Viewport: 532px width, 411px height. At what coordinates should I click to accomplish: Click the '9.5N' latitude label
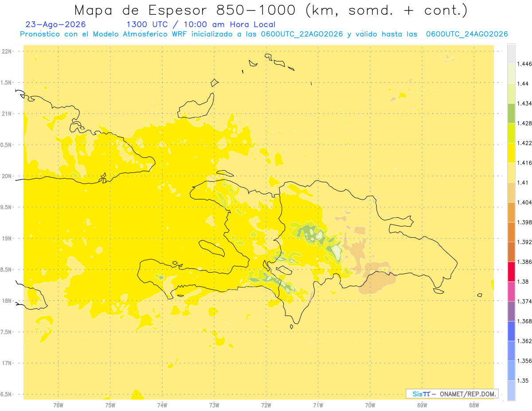[x=7, y=207]
